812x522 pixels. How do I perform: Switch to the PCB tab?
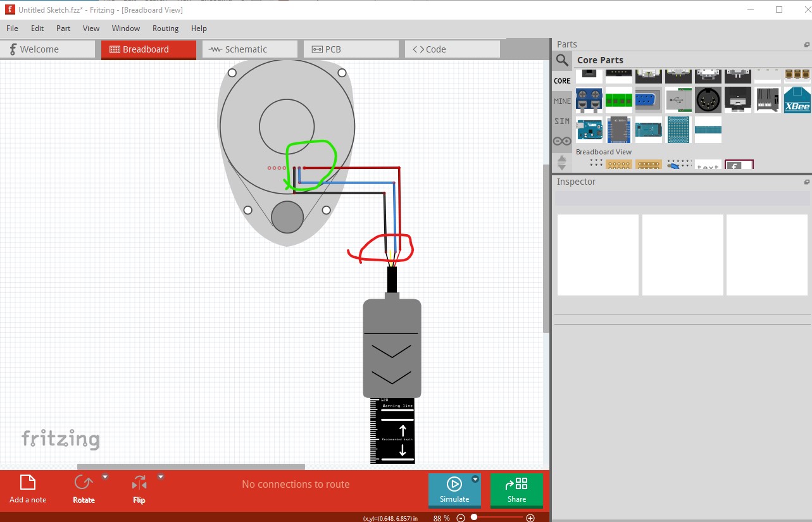point(351,49)
